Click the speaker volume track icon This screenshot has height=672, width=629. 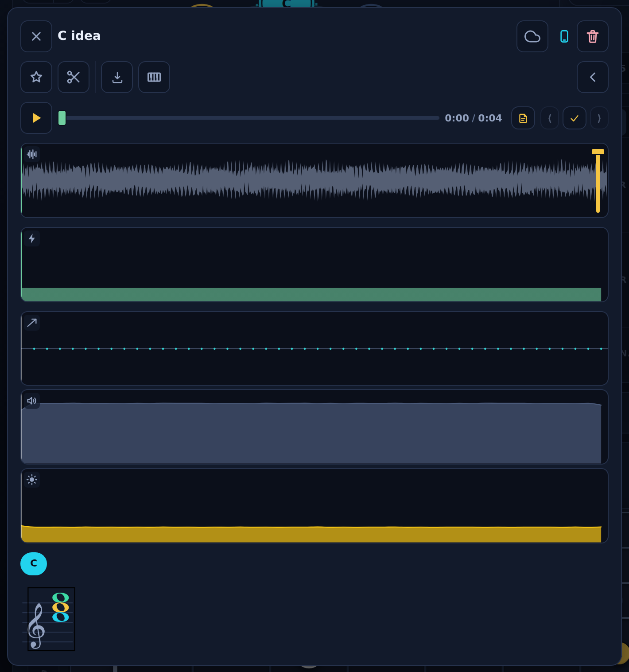click(32, 401)
